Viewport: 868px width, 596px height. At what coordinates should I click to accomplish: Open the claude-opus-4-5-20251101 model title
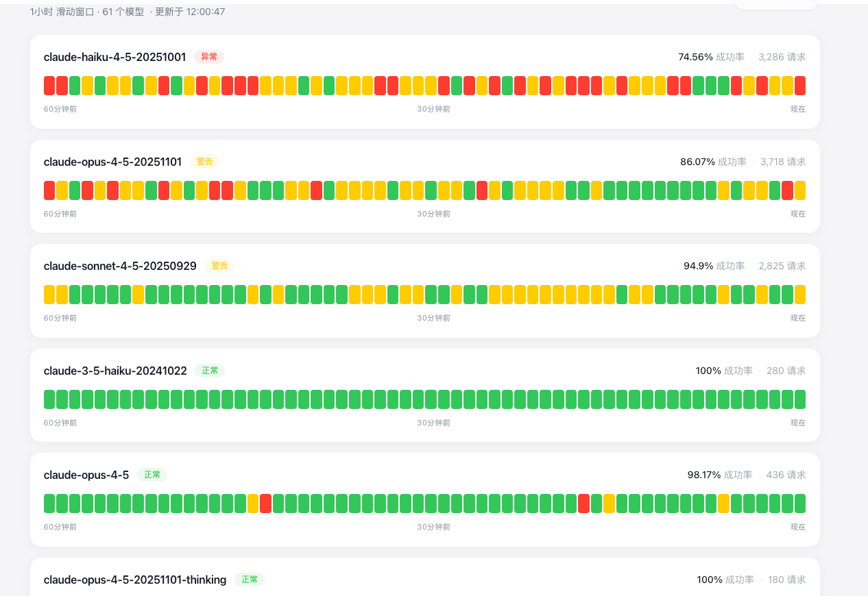[x=112, y=162]
